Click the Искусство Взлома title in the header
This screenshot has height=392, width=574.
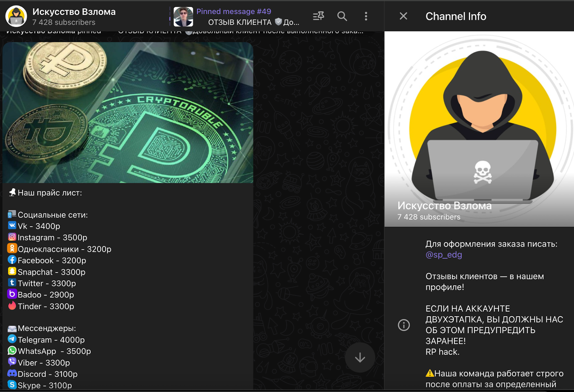74,12
